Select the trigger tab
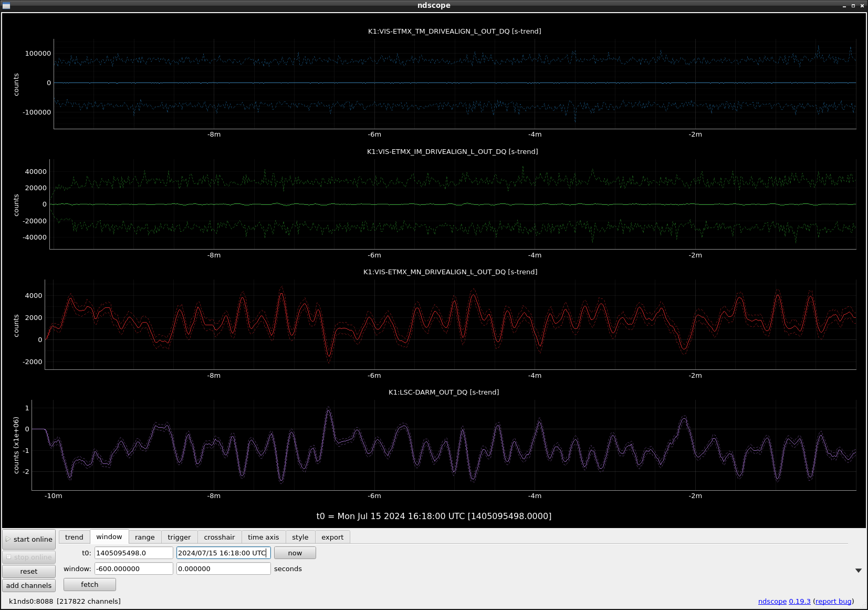The height and width of the screenshot is (610, 868). point(179,537)
